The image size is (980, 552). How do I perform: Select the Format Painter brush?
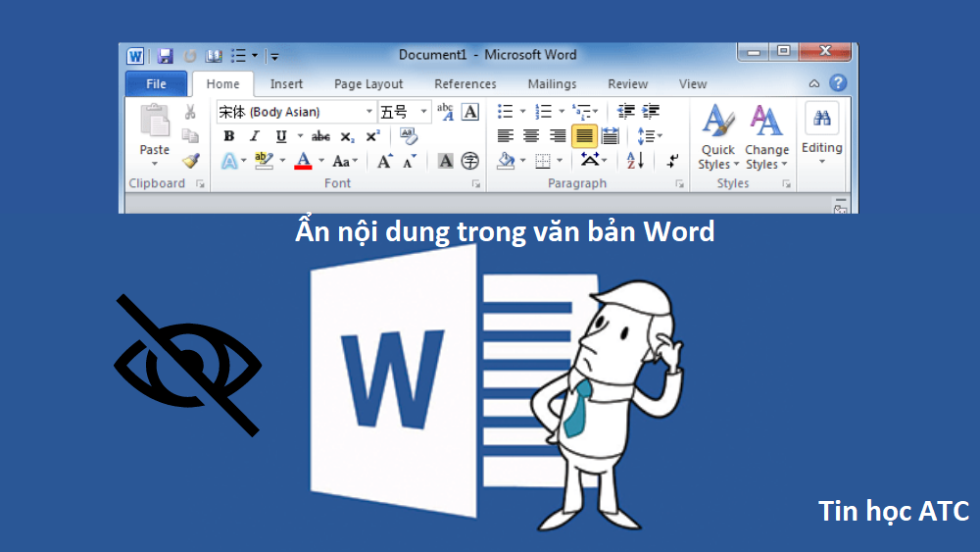tap(191, 161)
